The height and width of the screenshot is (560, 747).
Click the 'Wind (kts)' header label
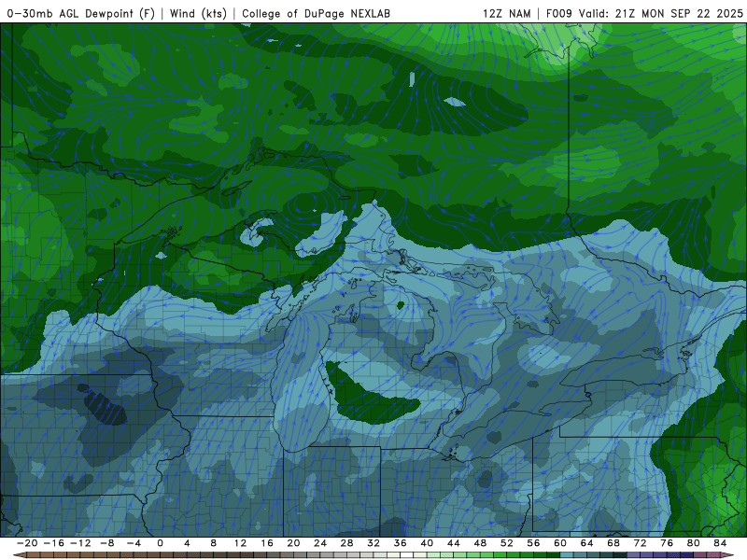198,13
